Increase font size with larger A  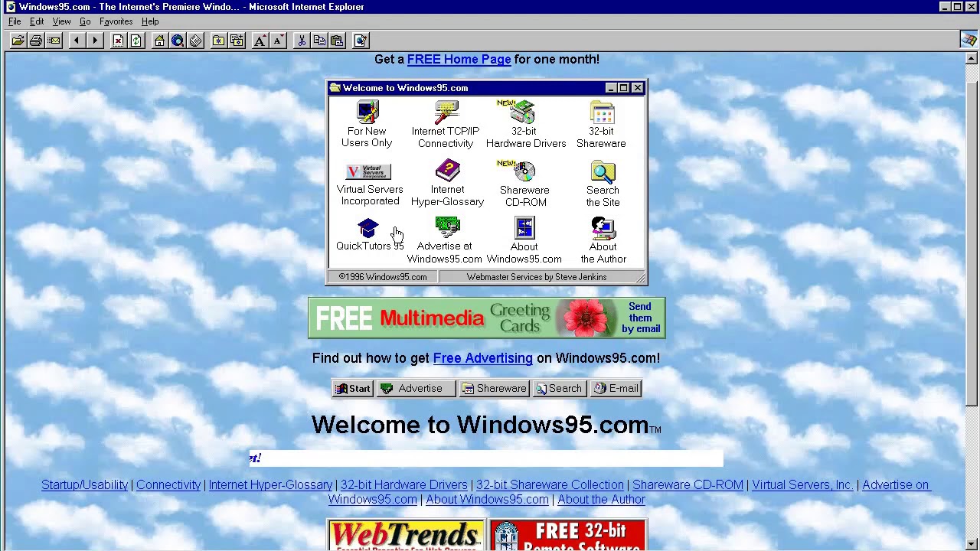point(260,41)
